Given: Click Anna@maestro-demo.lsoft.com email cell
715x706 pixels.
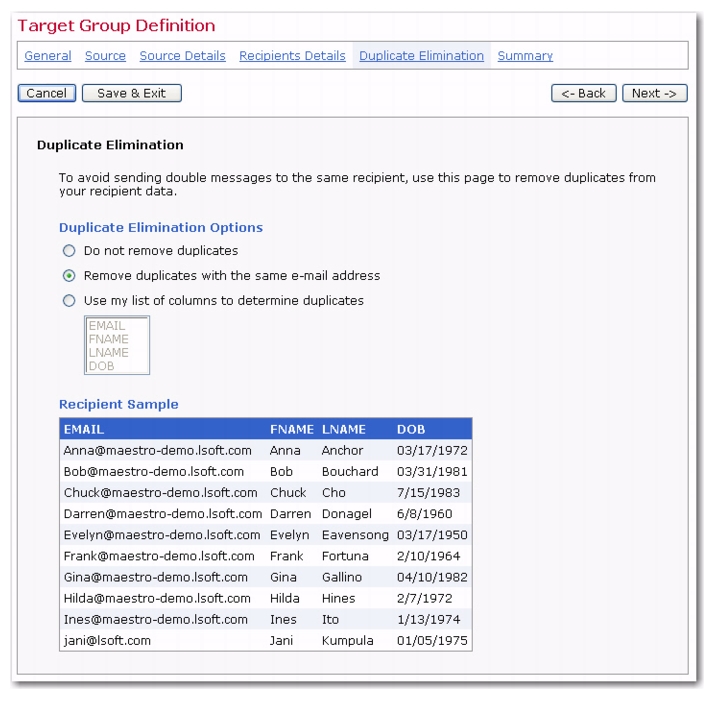Looking at the screenshot, I should point(157,451).
